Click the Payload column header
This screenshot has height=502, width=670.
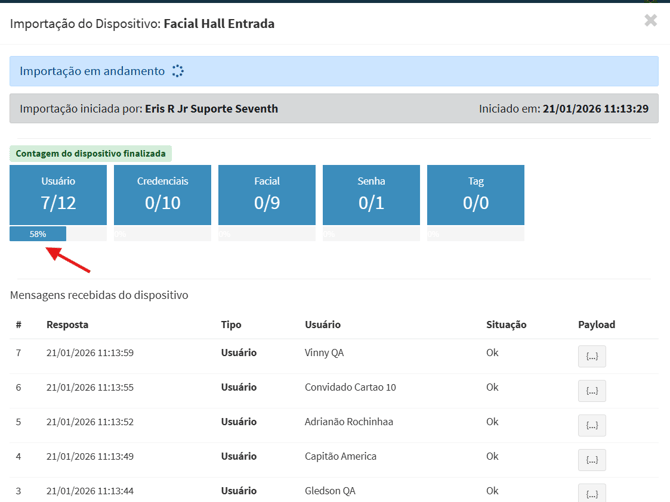(x=596, y=325)
